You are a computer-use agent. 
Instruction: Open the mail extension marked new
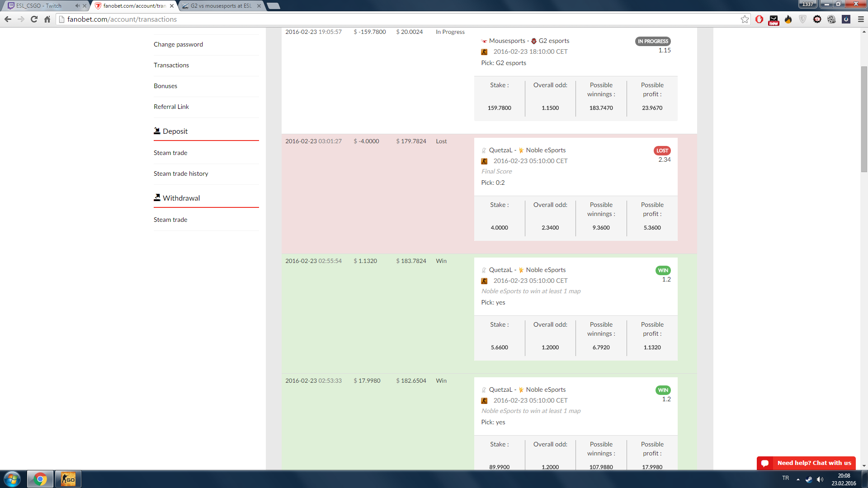[x=774, y=20]
